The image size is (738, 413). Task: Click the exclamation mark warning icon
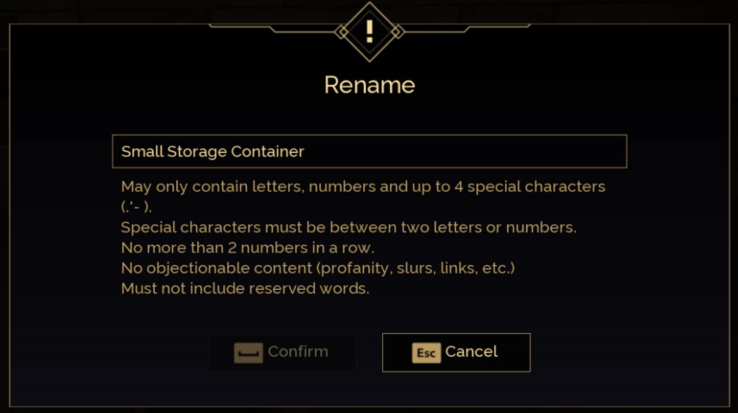click(x=369, y=30)
